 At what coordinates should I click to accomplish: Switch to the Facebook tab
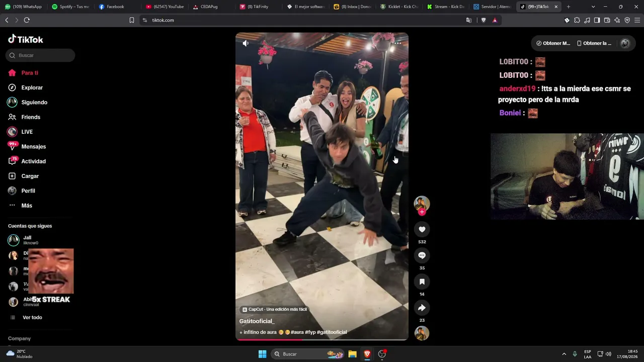point(117,7)
